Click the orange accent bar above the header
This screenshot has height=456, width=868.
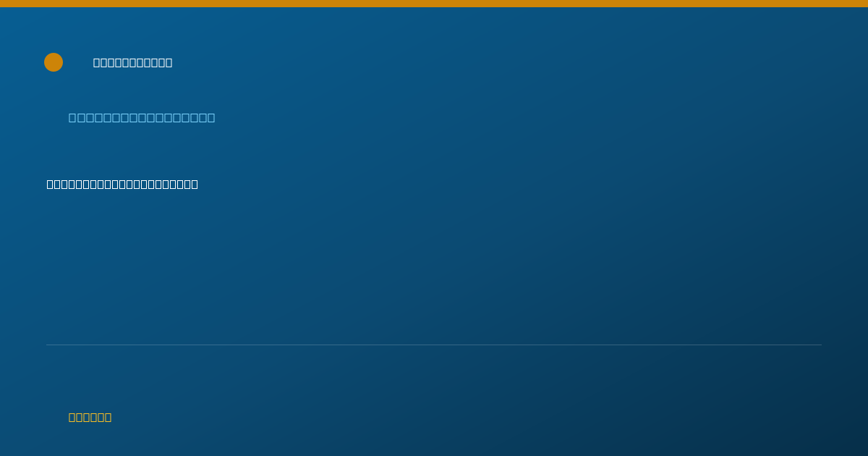[x=434, y=4]
